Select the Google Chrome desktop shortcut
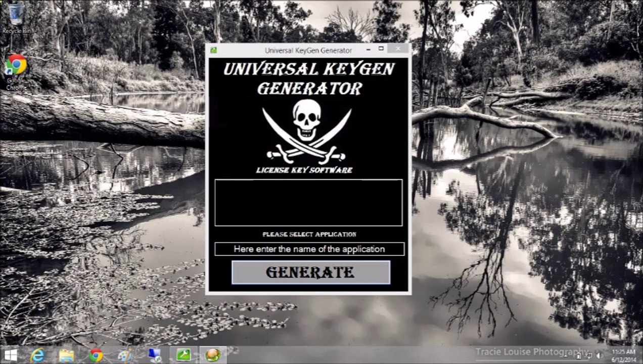The height and width of the screenshot is (364, 643). pyautogui.click(x=16, y=72)
